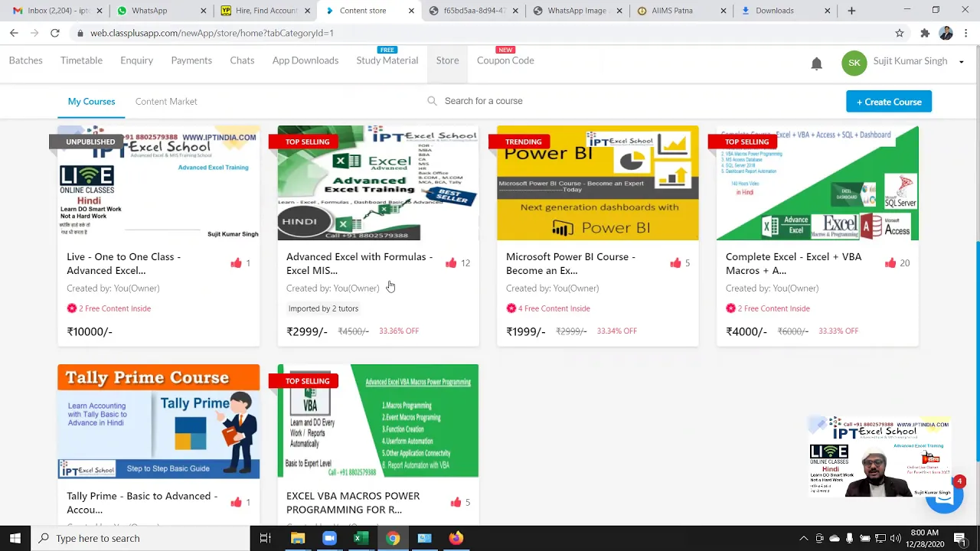Open Complete Excel VBA Access SQL thumbnail
This screenshot has height=551, width=980.
[818, 183]
